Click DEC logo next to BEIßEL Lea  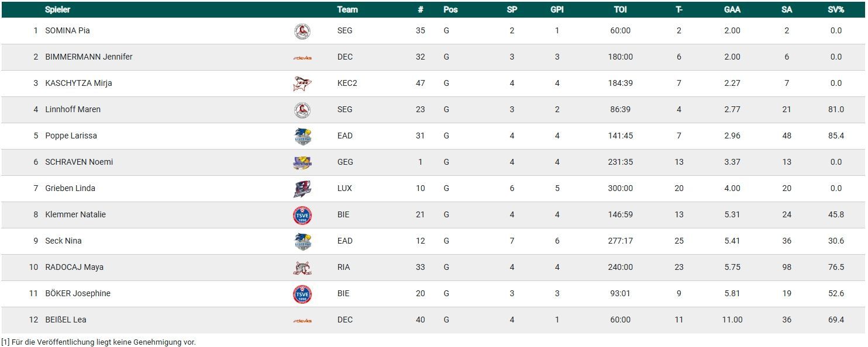pos(302,320)
